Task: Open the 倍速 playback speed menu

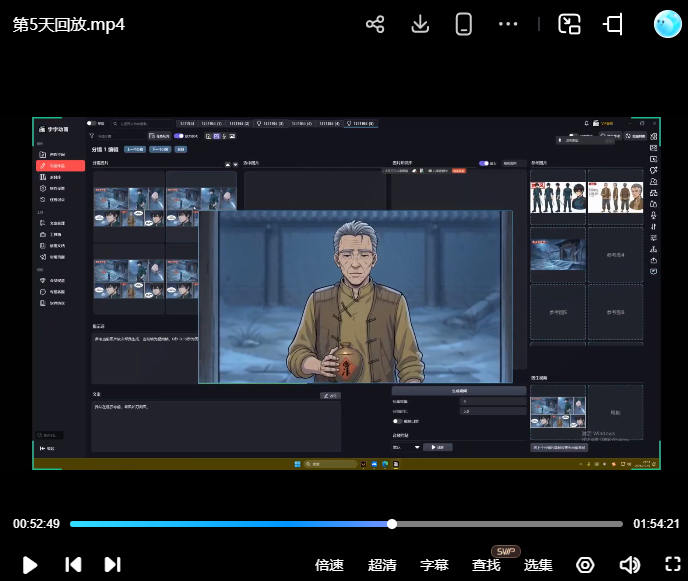Action: tap(329, 565)
